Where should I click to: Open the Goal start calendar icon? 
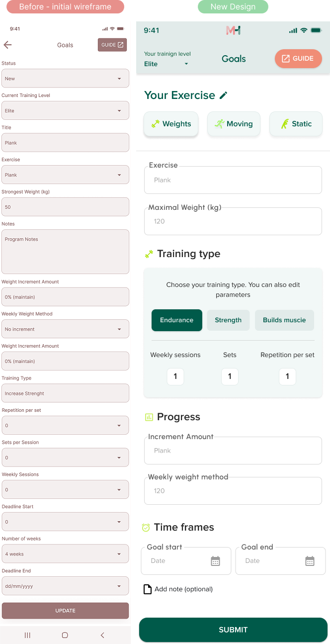point(215,561)
